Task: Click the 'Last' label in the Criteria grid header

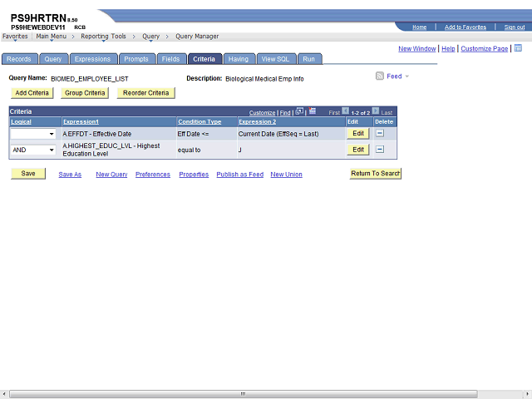Action: pyautogui.click(x=387, y=113)
